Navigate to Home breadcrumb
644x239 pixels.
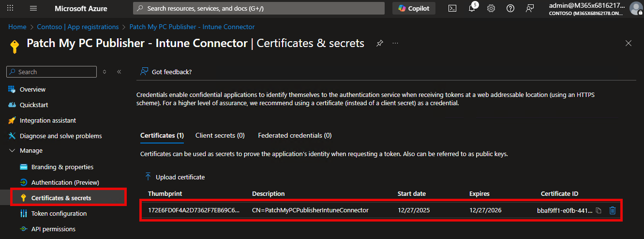pyautogui.click(x=17, y=27)
